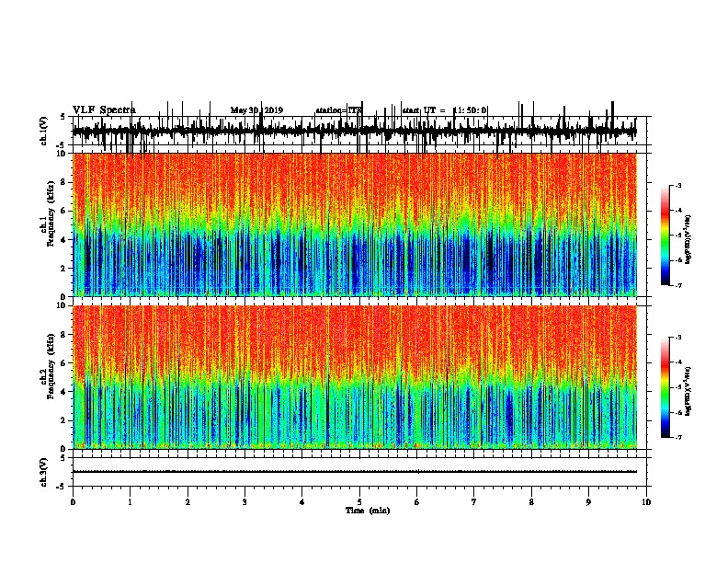728x563 pixels.
Task: Click the ch.1 frequency axis tick label 6
Action: click(x=64, y=211)
